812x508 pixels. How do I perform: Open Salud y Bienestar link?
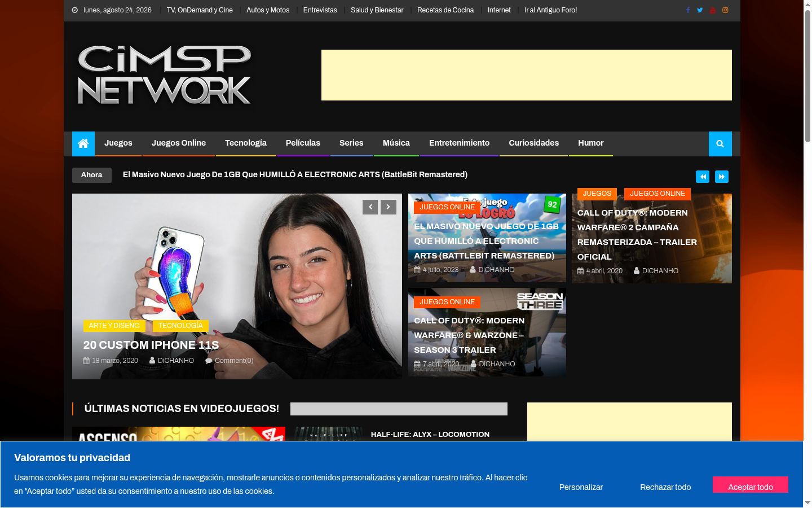pos(377,10)
